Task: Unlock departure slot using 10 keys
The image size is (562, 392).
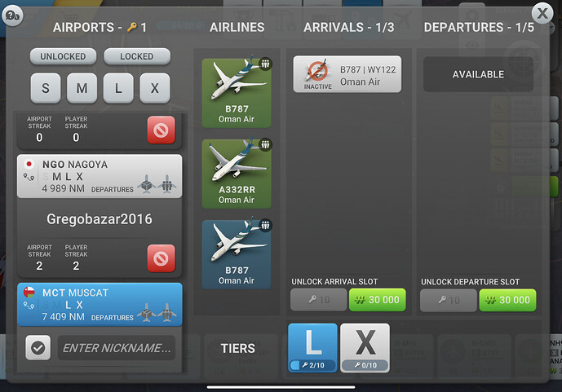Action: coord(449,300)
